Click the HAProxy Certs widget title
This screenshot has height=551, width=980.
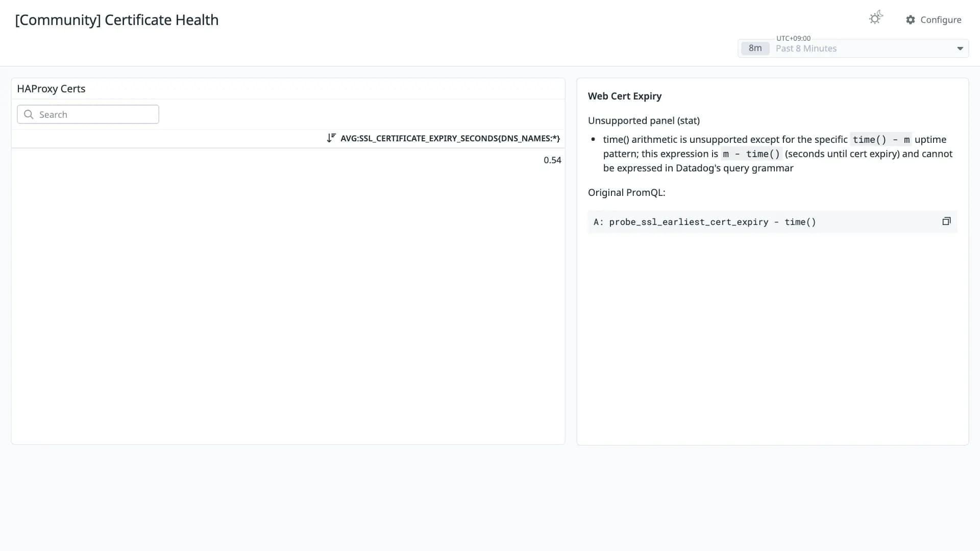[x=51, y=89]
